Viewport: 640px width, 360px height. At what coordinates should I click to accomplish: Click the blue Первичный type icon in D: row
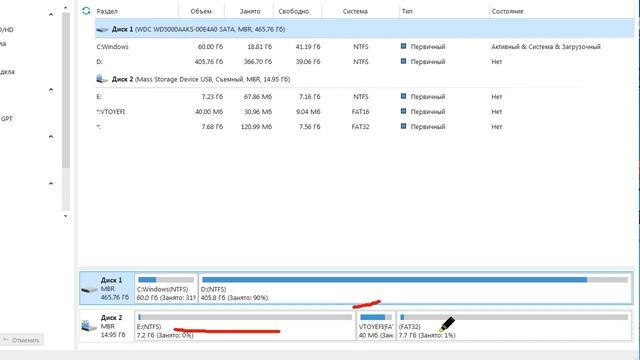[x=403, y=61]
